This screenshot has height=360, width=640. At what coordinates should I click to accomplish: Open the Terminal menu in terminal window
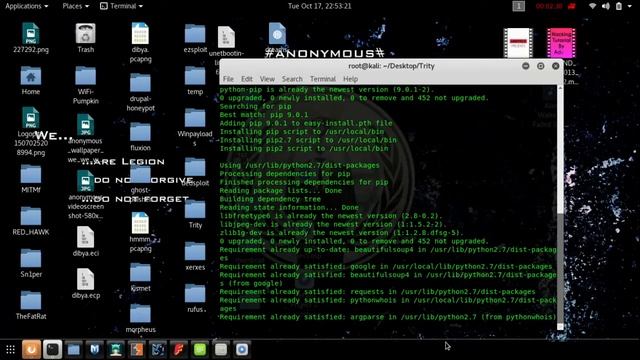pos(323,79)
